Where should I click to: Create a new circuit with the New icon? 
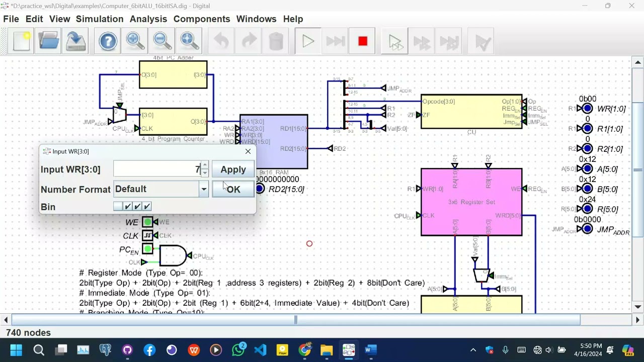[22, 41]
